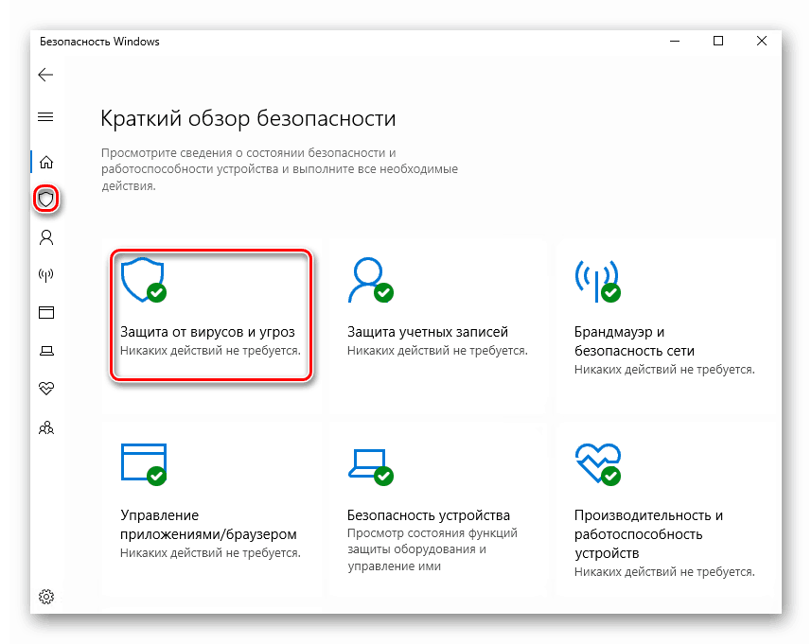Image resolution: width=812 pixels, height=644 pixels.
Task: Minimize the Безопасность Windows window
Action: point(674,41)
